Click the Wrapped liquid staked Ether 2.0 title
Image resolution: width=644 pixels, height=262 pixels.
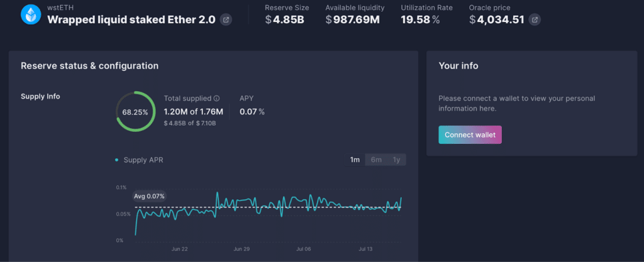coord(131,19)
